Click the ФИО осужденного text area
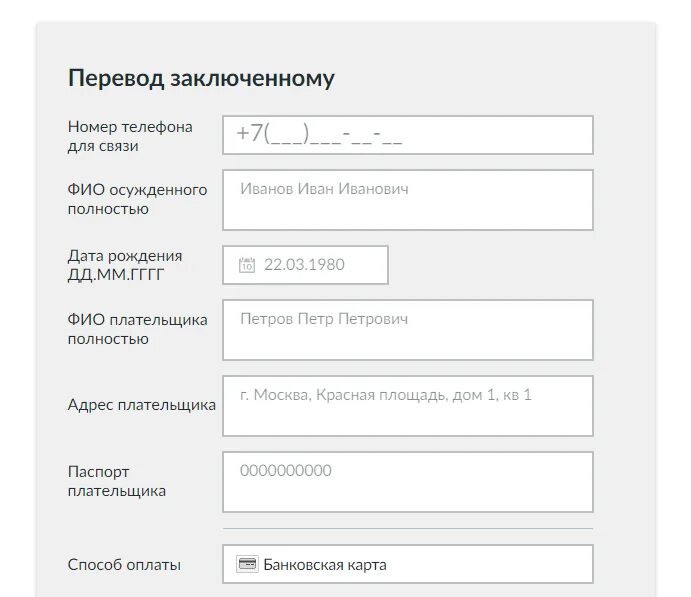691x597 pixels. pos(408,200)
